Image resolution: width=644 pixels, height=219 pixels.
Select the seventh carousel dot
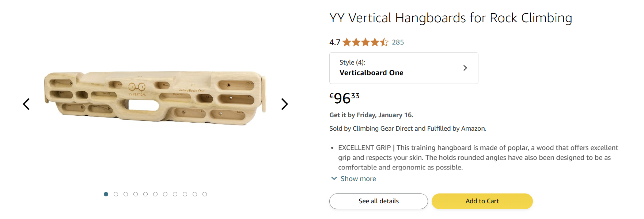coord(165,194)
